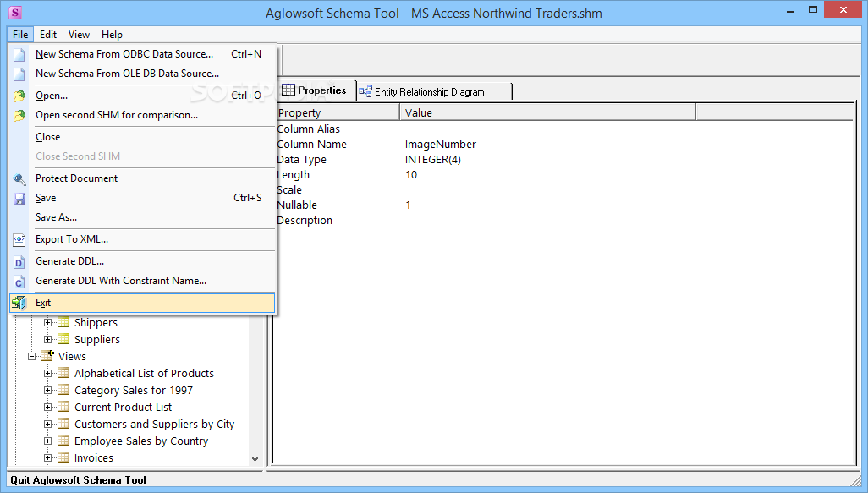
Task: Click the Customers and Suppliers by City icon
Action: pos(63,424)
